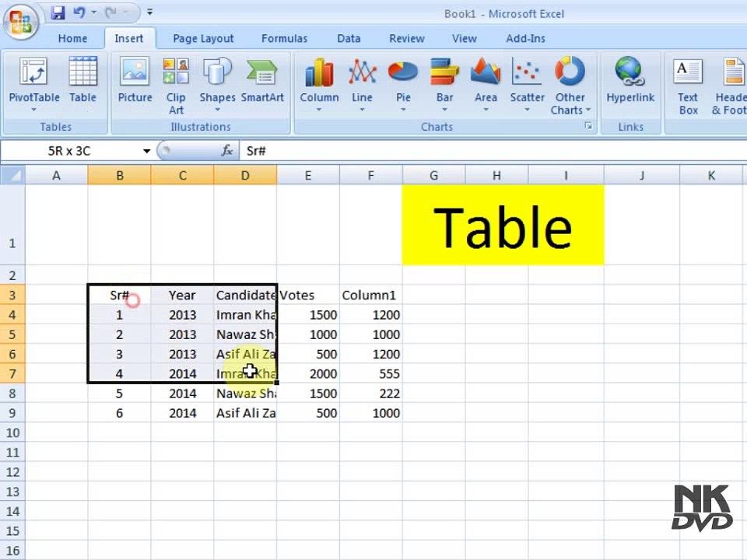Expand the Column chart dropdown arrow
The height and width of the screenshot is (560, 747).
tap(319, 110)
